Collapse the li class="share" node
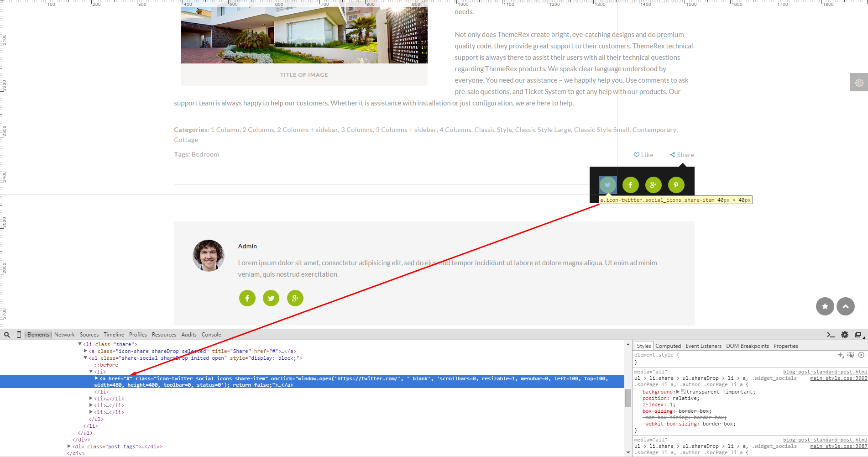The image size is (868, 457). (x=80, y=344)
